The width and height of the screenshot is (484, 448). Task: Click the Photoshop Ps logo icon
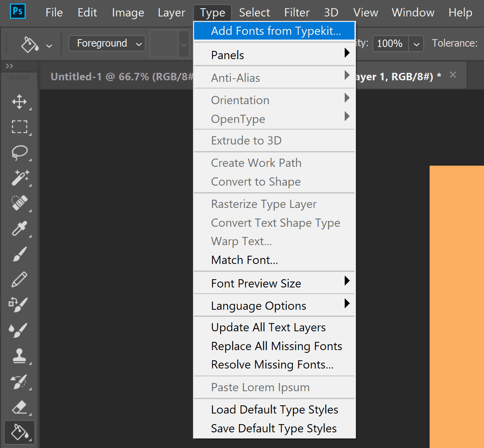pyautogui.click(x=17, y=11)
